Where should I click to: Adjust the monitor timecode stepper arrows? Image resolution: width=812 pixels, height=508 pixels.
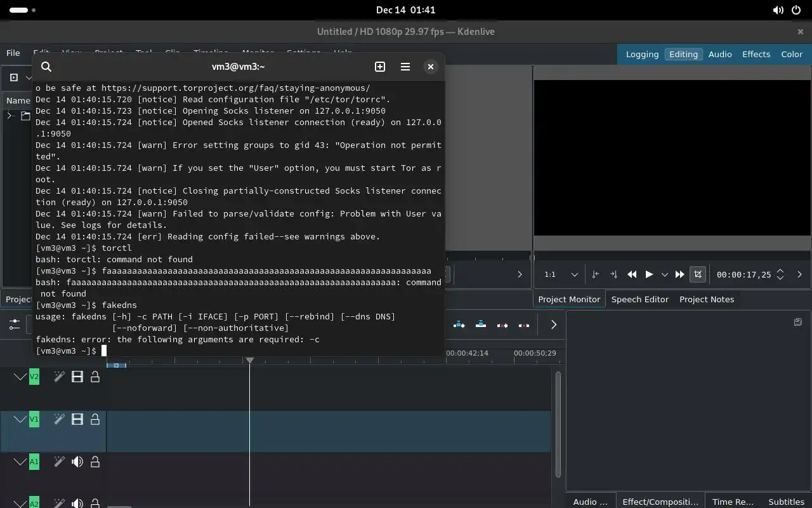(780, 274)
